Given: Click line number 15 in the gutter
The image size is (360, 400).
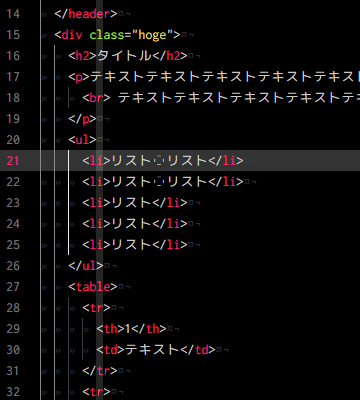Looking at the screenshot, I should coord(13,35).
